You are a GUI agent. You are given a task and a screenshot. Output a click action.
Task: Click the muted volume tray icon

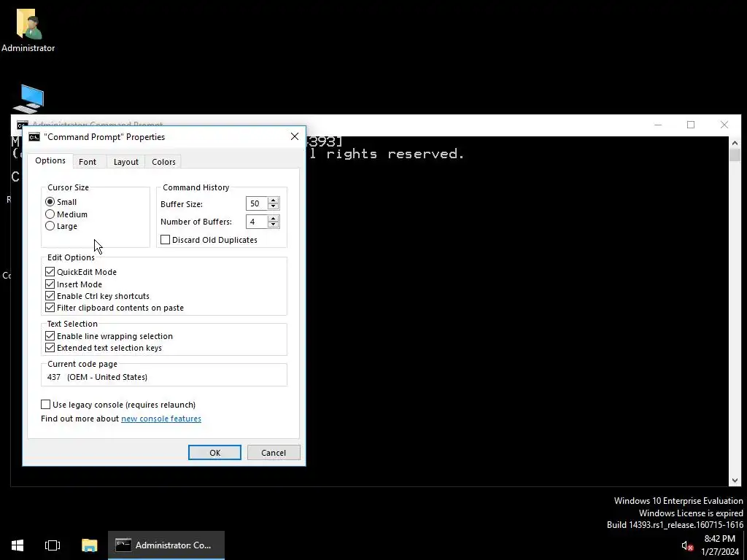click(x=687, y=546)
